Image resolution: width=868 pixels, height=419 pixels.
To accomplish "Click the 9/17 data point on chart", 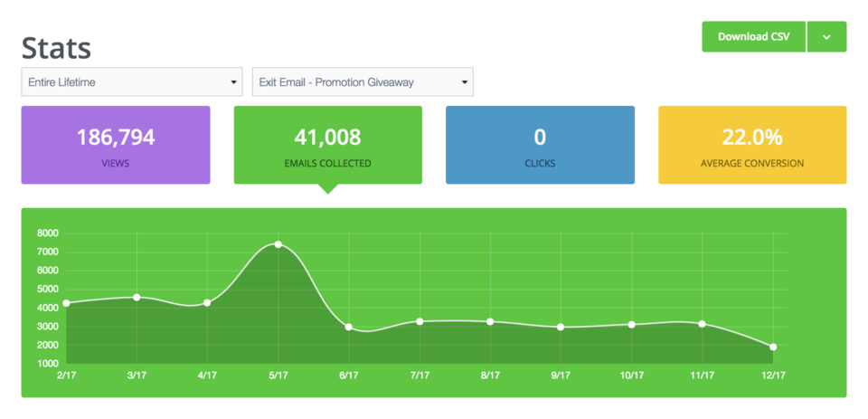I will (x=561, y=327).
